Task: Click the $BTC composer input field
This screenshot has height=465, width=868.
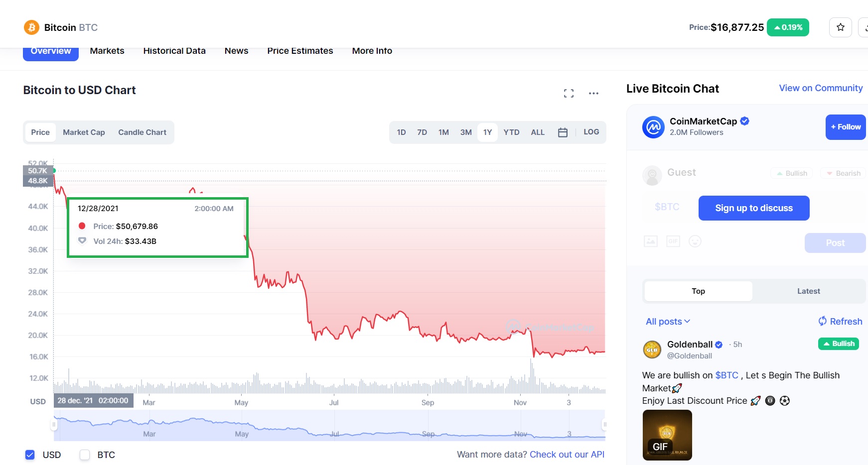Action: (667, 207)
